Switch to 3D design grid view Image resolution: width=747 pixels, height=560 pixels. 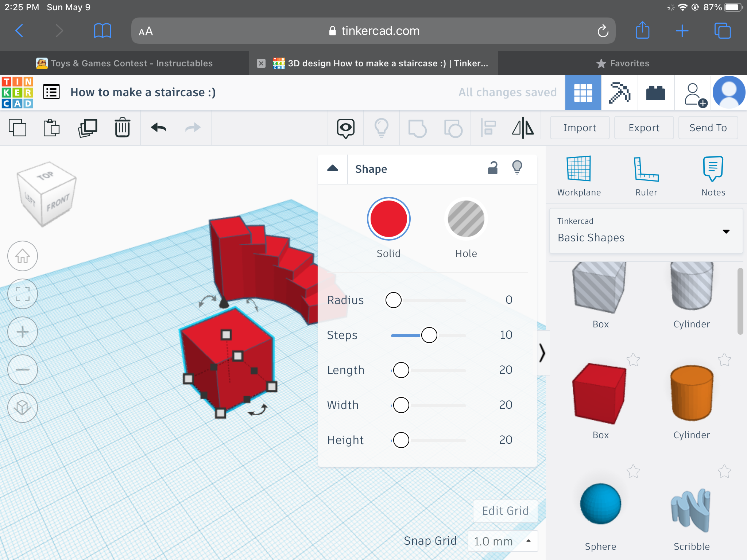pyautogui.click(x=583, y=93)
